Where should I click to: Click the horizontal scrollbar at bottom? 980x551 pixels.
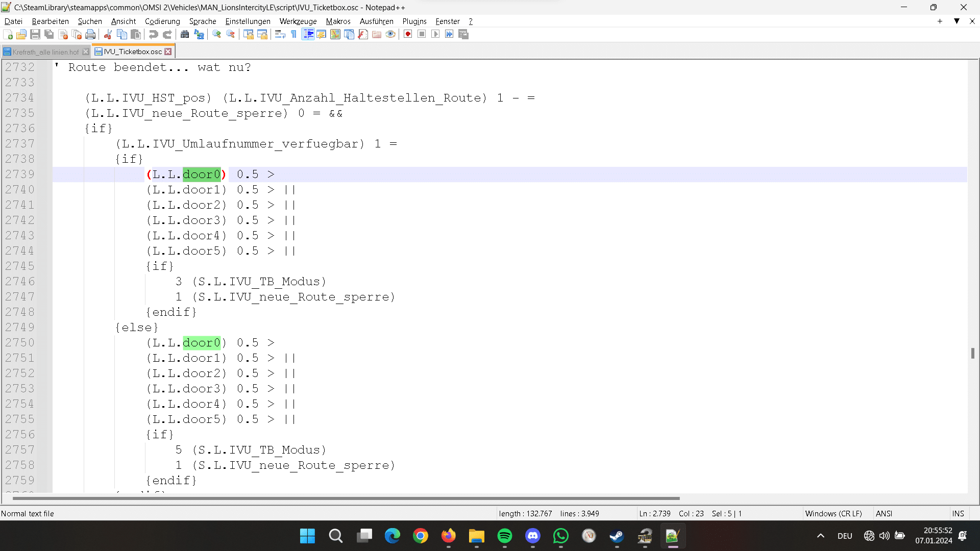point(346,498)
